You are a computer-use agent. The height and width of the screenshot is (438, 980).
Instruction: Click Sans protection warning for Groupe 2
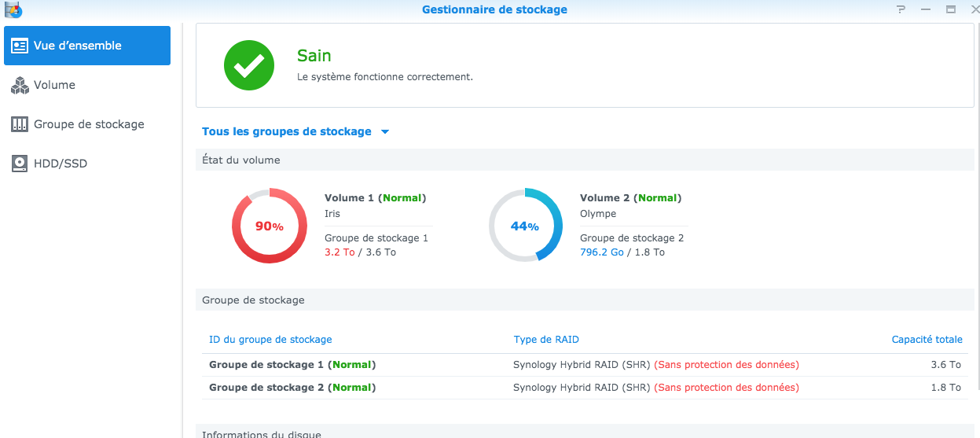pyautogui.click(x=726, y=388)
